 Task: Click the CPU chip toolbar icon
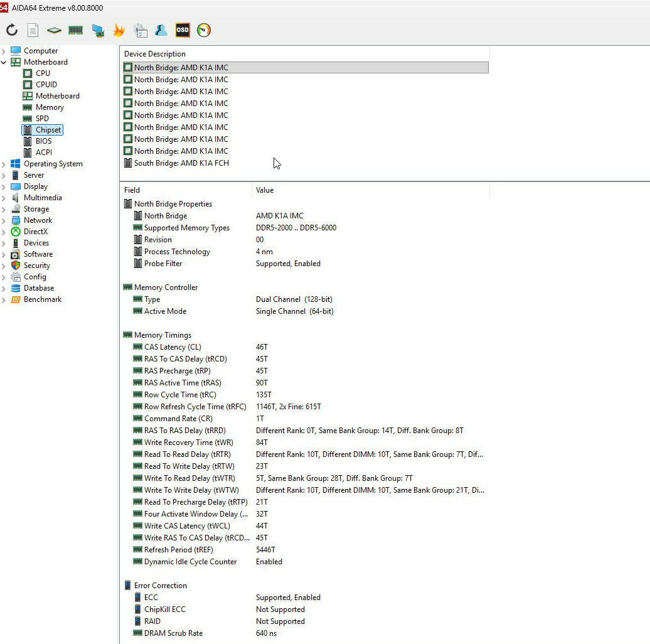[x=54, y=30]
